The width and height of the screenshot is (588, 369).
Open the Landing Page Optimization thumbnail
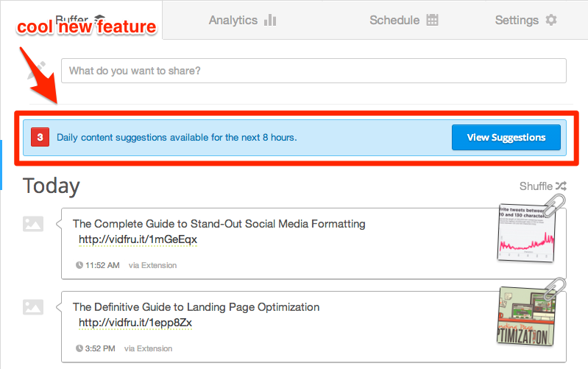tap(525, 316)
